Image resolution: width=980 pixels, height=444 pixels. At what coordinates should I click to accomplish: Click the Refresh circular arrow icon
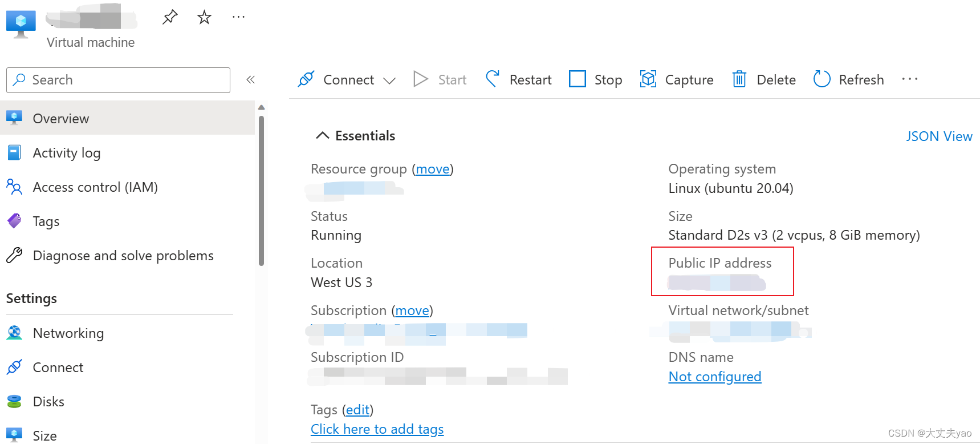click(822, 79)
